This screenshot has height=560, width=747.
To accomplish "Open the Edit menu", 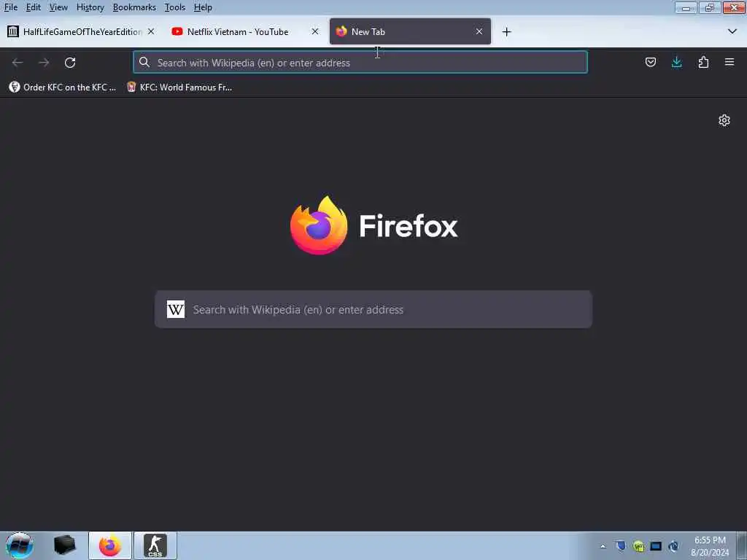I will (34, 7).
